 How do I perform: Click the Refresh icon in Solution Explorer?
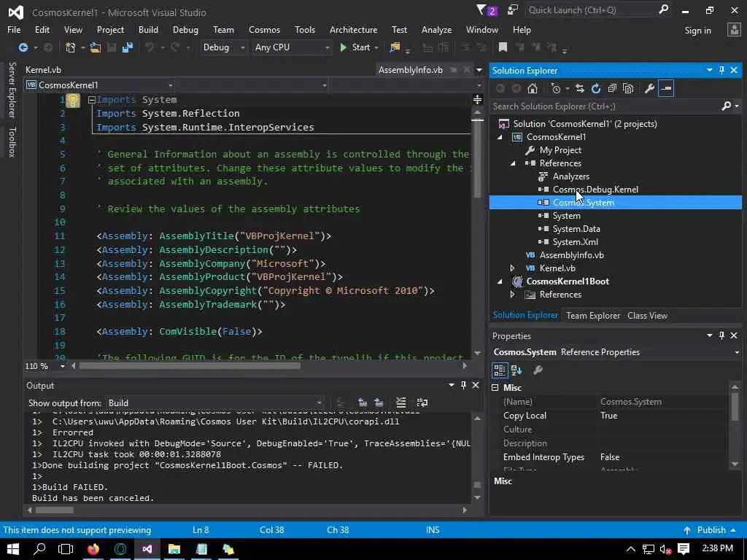[x=595, y=88]
